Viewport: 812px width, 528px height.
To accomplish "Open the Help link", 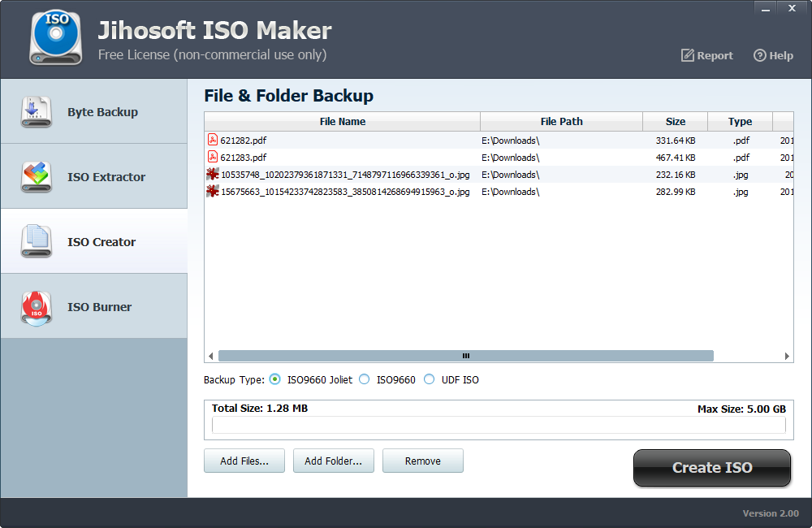I will pyautogui.click(x=773, y=55).
